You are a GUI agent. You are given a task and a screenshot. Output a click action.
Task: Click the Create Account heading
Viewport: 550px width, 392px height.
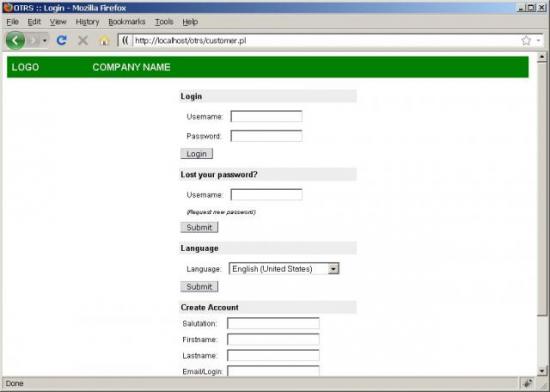click(210, 307)
